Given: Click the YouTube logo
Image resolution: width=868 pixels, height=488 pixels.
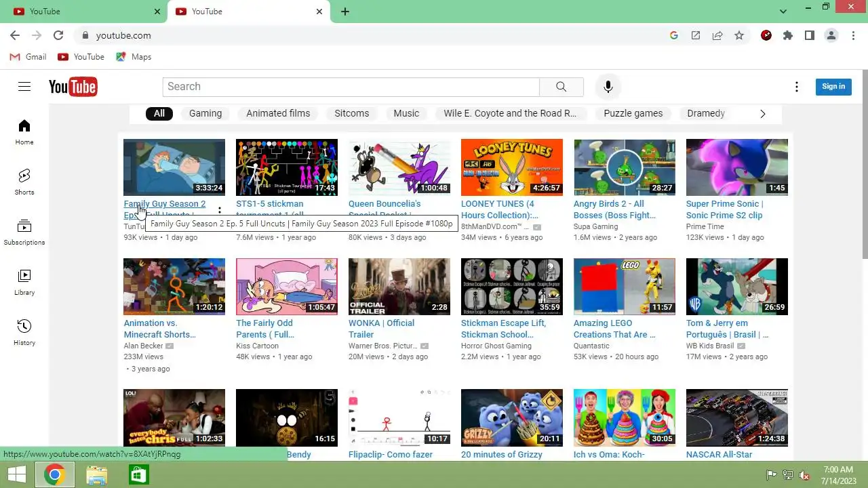Looking at the screenshot, I should (73, 87).
